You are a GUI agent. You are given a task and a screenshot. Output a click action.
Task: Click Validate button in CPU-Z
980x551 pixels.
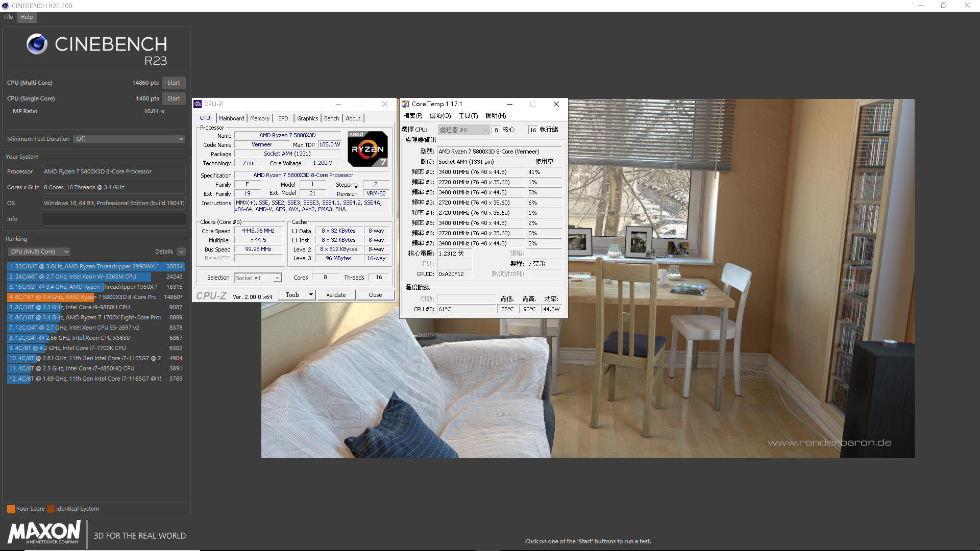tap(335, 295)
